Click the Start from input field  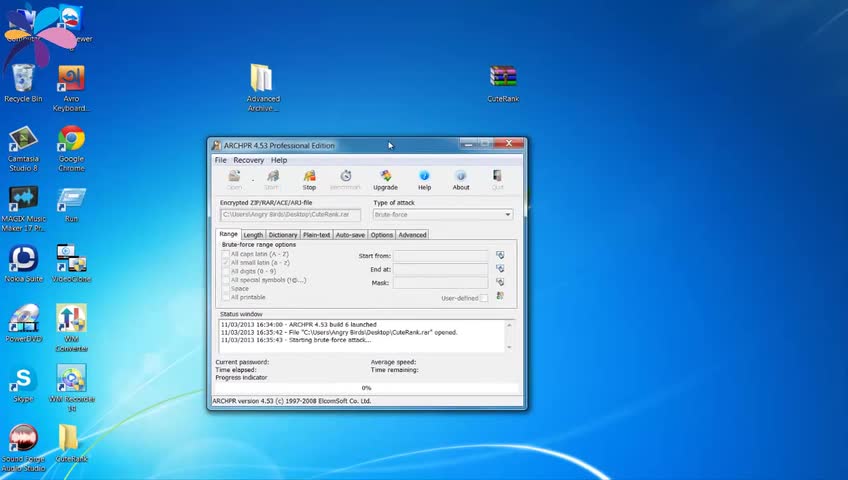[x=441, y=256]
